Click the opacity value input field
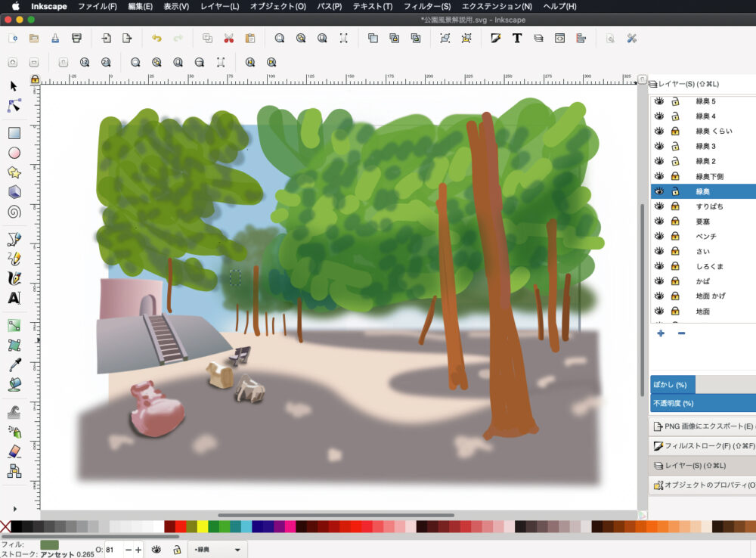 tap(113, 550)
